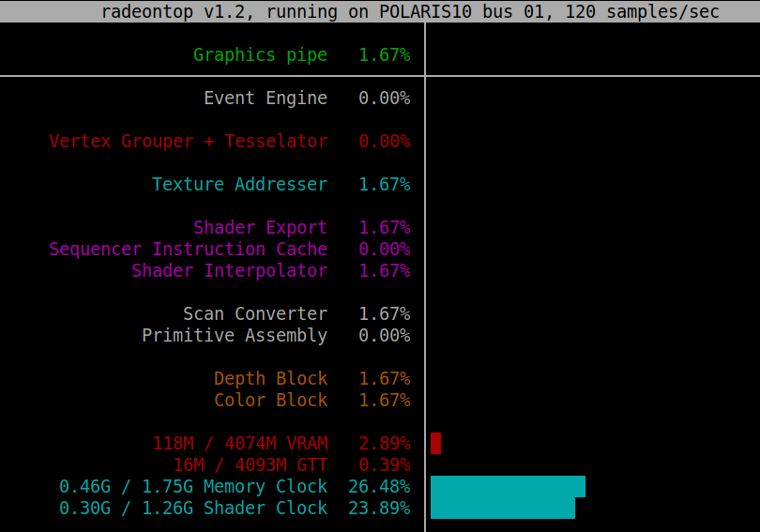
Task: Click the cyan Shader Clock bar
Action: 503,509
